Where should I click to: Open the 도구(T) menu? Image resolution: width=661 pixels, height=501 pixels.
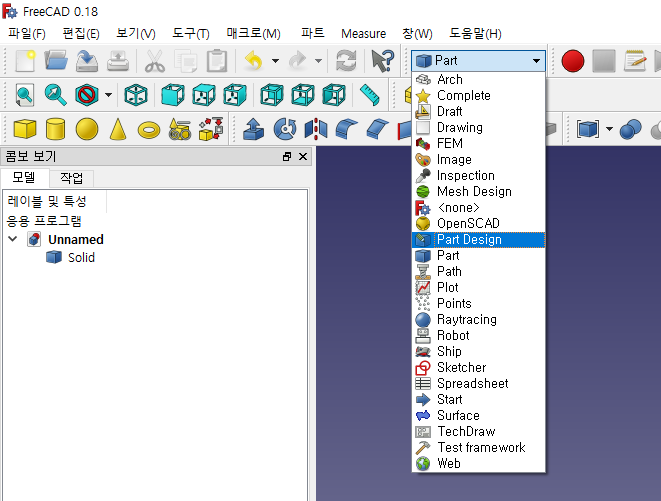(x=191, y=33)
